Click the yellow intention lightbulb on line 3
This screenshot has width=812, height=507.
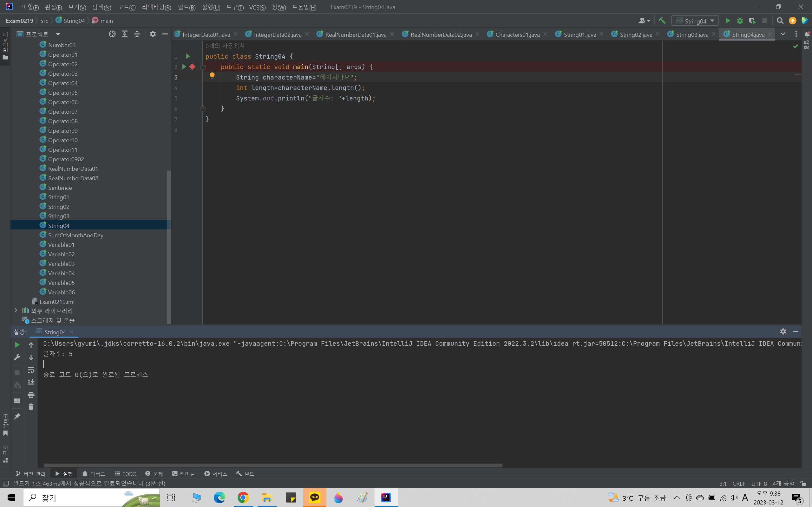point(212,76)
